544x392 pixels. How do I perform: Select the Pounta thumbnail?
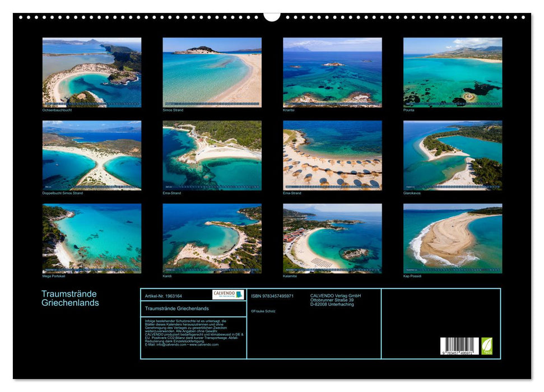453,72
